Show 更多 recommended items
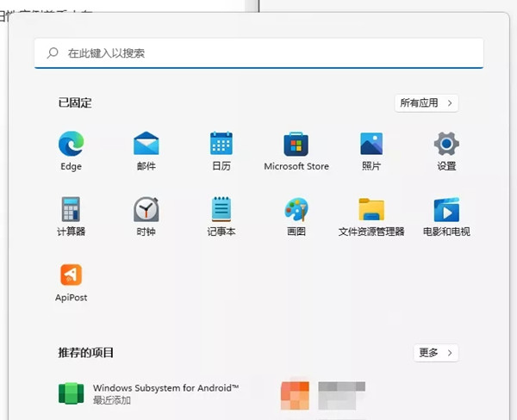Screen dimensions: 517x420 click(436, 353)
